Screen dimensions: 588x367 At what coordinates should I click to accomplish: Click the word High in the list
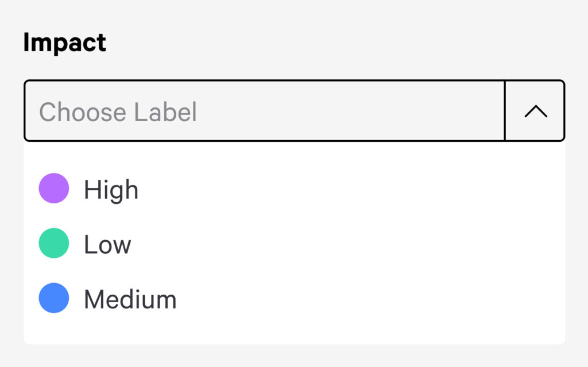coord(111,190)
